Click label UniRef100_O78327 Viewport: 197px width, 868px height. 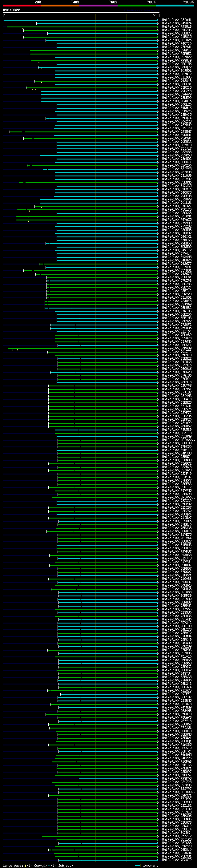(x=176, y=206)
